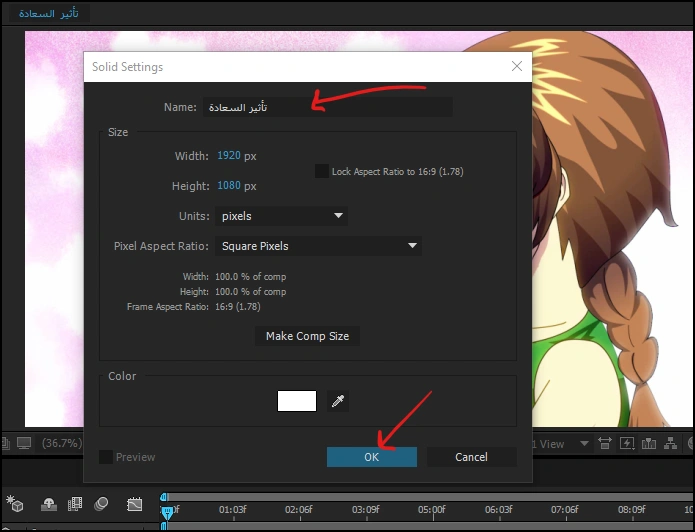Toggle Frame Blending icon in timeline
Image resolution: width=695 pixels, height=532 pixels.
tap(75, 504)
